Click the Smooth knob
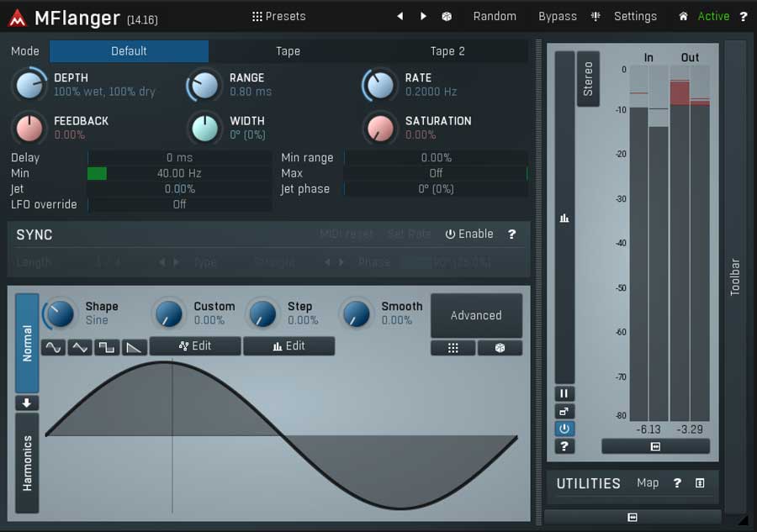757x532 pixels. pyautogui.click(x=357, y=314)
